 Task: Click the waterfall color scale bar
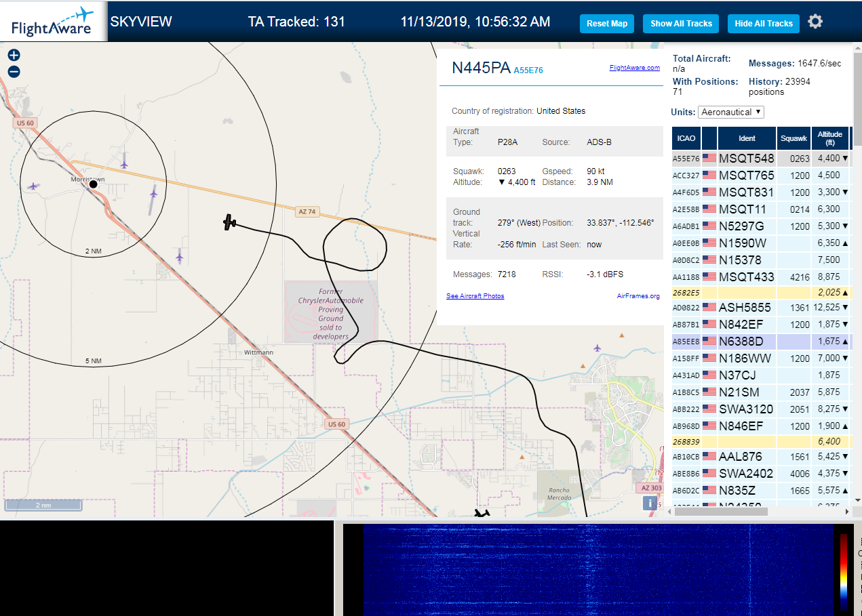pos(844,572)
